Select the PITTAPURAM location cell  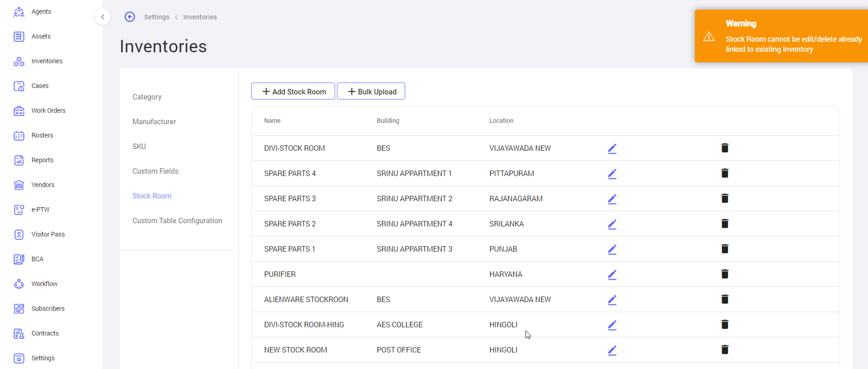512,173
